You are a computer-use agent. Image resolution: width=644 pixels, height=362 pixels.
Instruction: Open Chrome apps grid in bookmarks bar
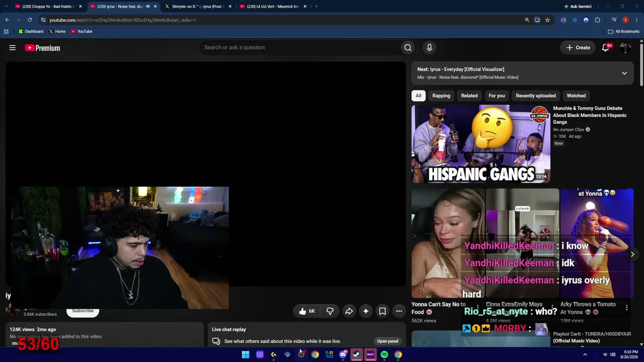click(6, 31)
